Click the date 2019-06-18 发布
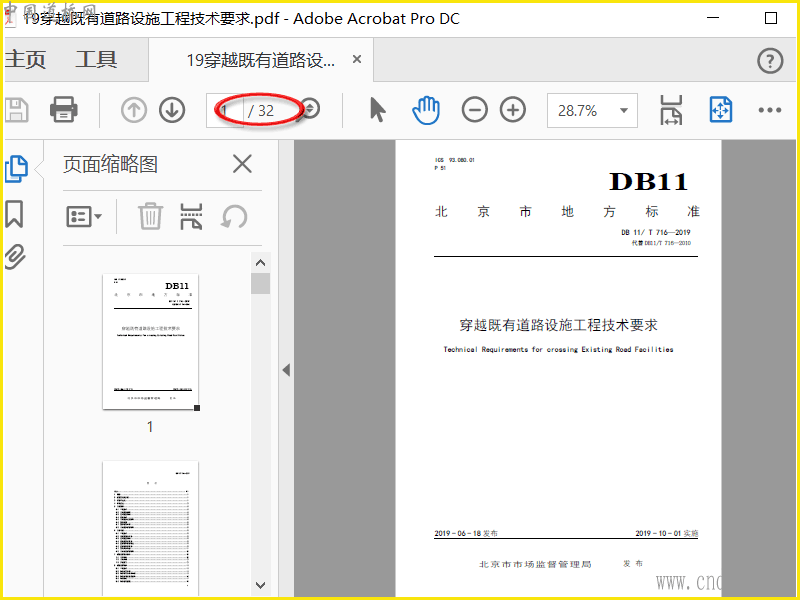 pos(466,533)
